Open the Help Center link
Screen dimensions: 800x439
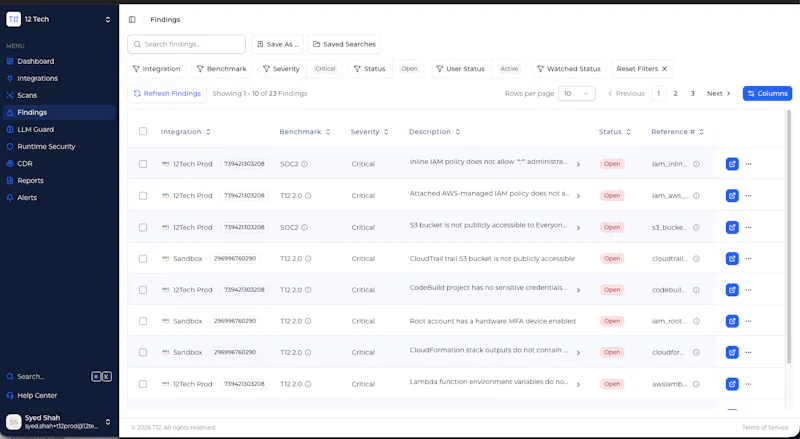[x=37, y=396]
